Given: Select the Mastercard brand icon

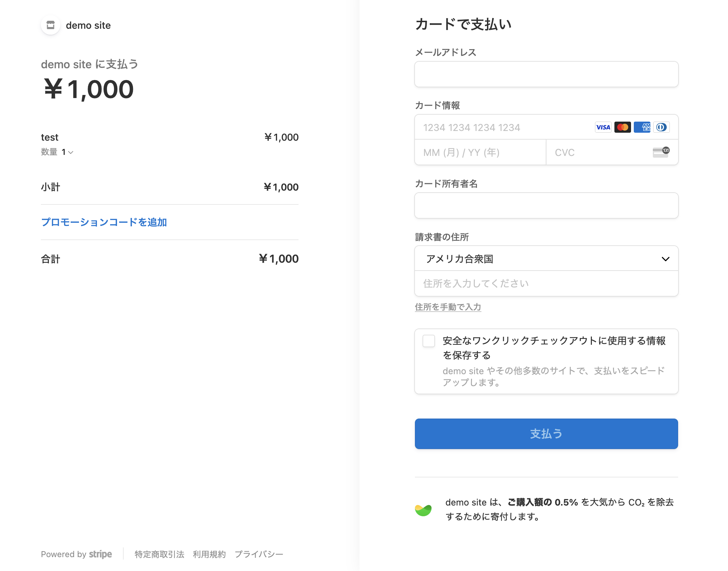Looking at the screenshot, I should (x=622, y=127).
